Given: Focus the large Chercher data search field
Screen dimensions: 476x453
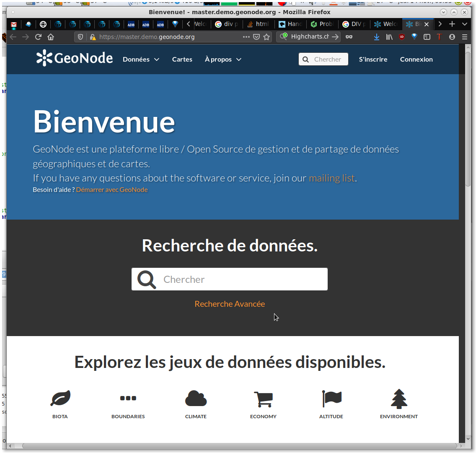Looking at the screenshot, I should pos(230,279).
